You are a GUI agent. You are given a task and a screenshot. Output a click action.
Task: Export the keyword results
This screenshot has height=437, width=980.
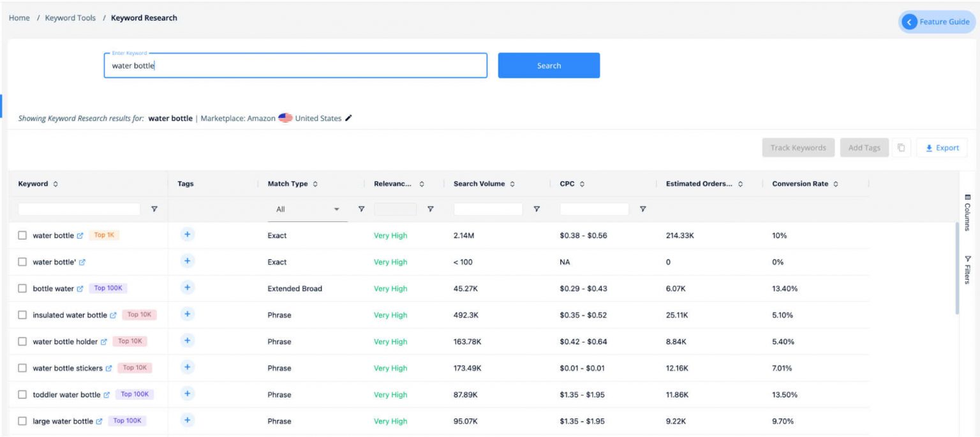pos(942,147)
